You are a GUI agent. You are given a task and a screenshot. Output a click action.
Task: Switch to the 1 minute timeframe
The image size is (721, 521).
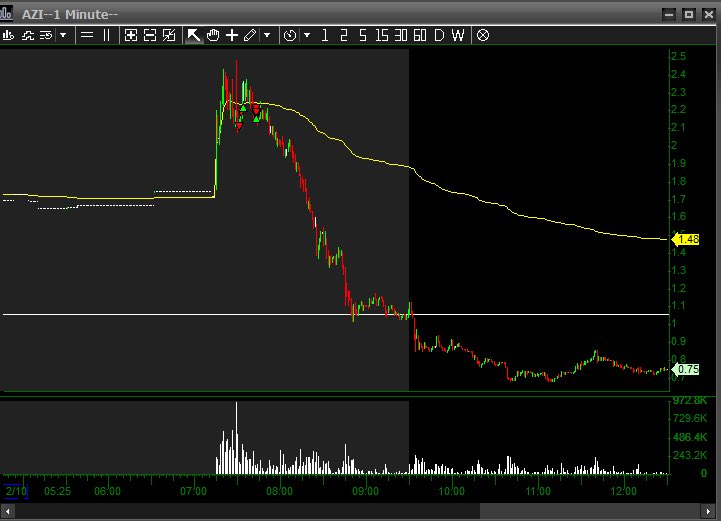click(x=325, y=35)
